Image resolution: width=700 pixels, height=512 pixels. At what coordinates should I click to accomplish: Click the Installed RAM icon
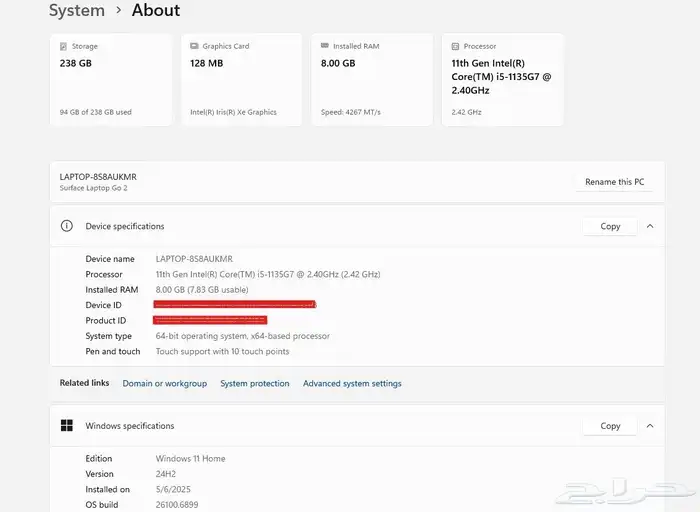324,46
